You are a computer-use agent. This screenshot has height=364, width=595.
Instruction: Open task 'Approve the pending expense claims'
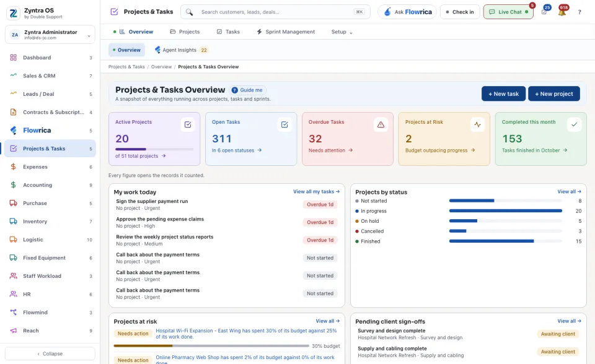[160, 219]
